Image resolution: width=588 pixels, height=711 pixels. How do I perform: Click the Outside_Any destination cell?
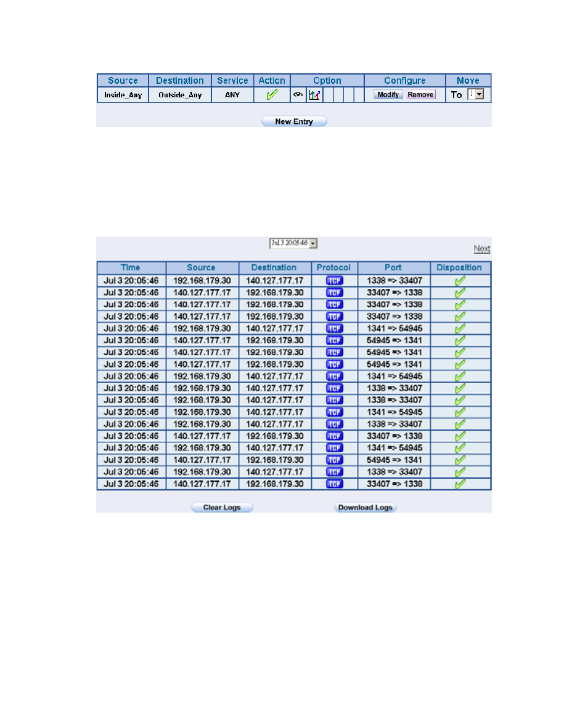click(180, 95)
